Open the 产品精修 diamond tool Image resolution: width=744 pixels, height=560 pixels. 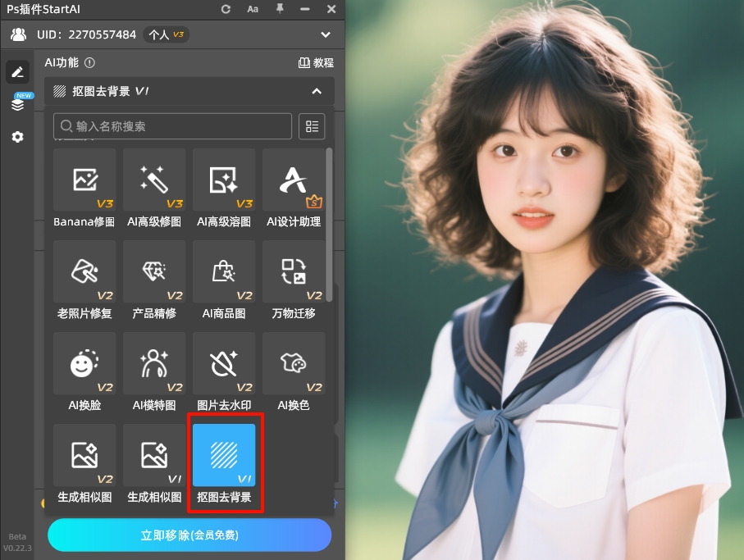[x=154, y=272]
